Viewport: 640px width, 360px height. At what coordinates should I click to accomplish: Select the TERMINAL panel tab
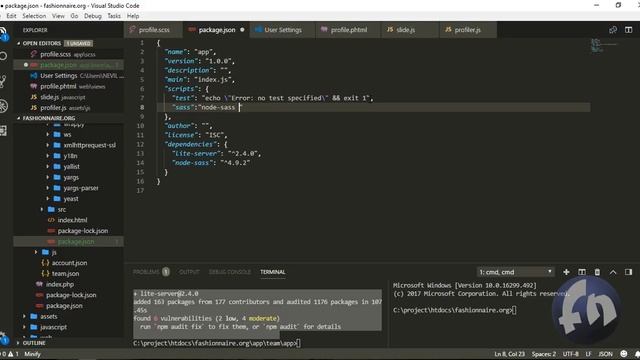point(273,272)
